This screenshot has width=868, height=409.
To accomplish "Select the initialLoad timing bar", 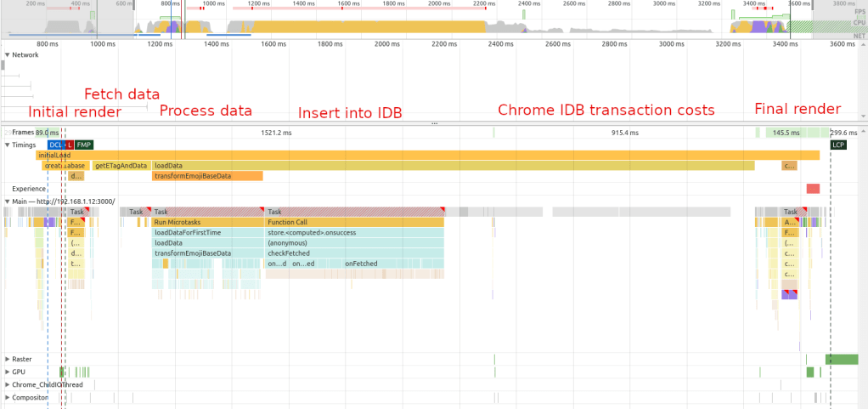I will pyautogui.click(x=425, y=155).
